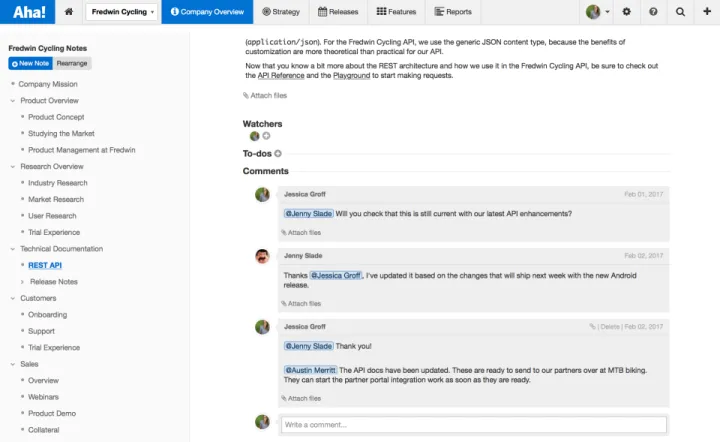Screen dimensions: 720x442
Task: Click in the Write a comment field
Action: [473, 425]
